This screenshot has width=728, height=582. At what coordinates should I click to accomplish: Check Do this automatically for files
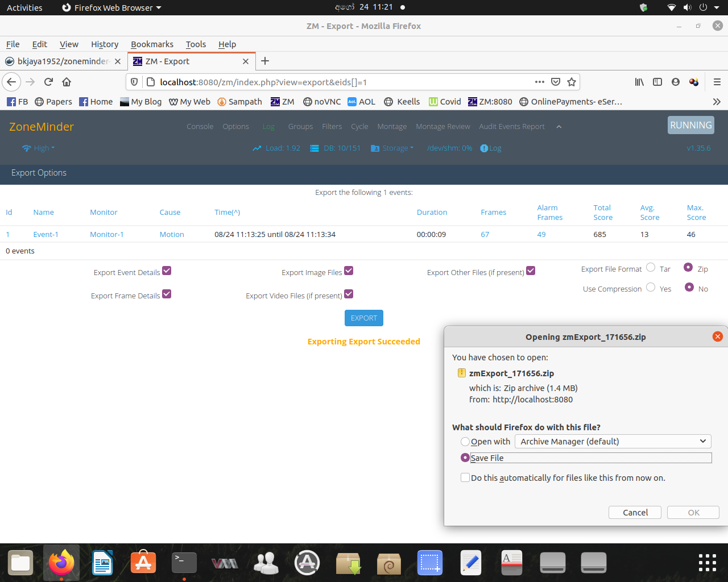click(465, 477)
